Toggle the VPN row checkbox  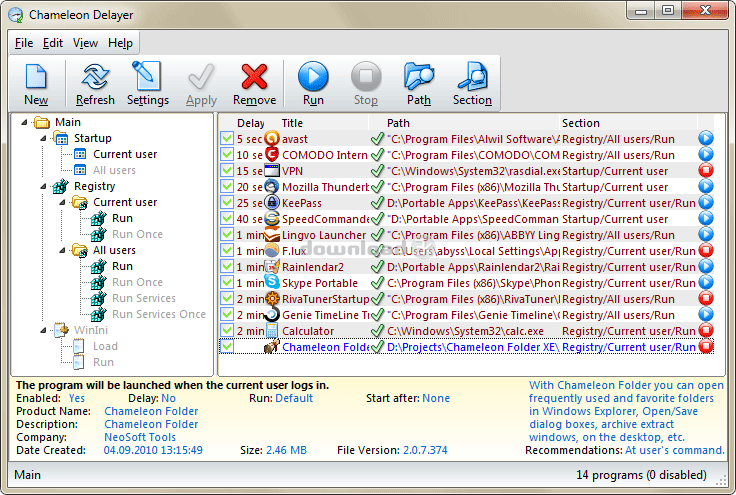click(227, 170)
